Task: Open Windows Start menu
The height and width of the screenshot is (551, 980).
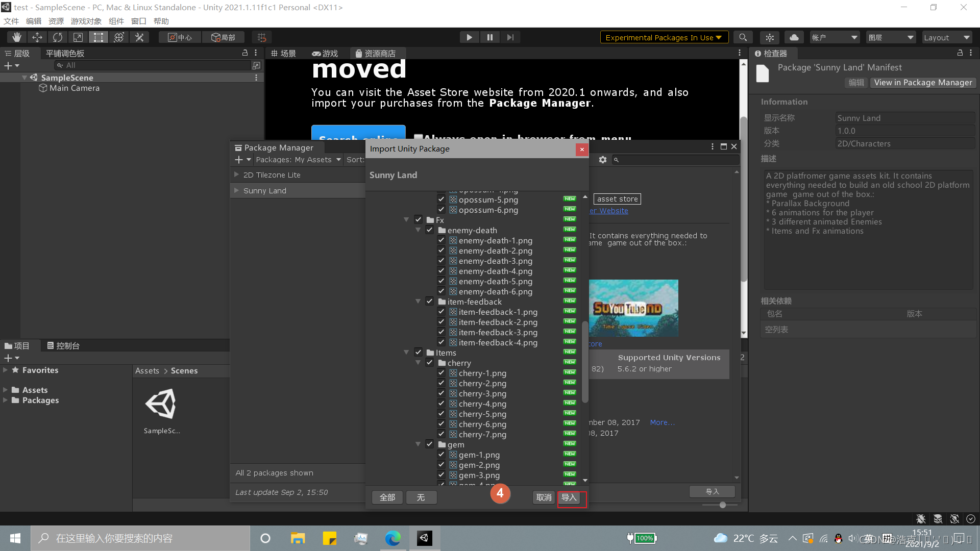Action: 15,538
